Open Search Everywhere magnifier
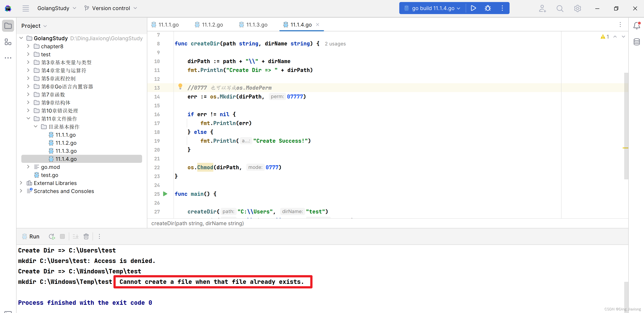The image size is (644, 313). pyautogui.click(x=560, y=8)
